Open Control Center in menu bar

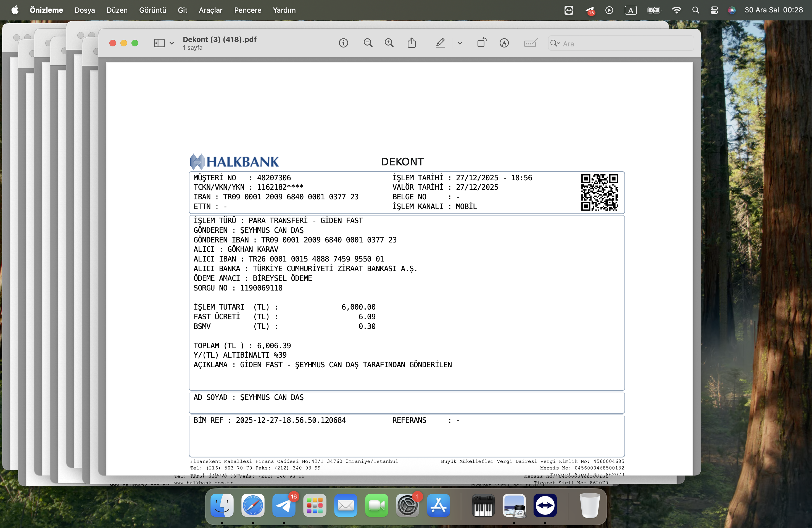714,10
